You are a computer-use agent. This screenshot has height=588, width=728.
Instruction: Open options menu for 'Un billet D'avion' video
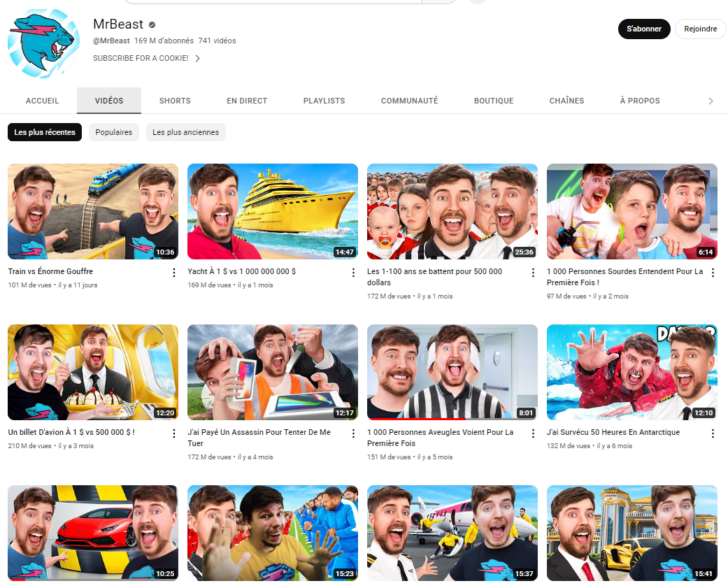pos(174,433)
